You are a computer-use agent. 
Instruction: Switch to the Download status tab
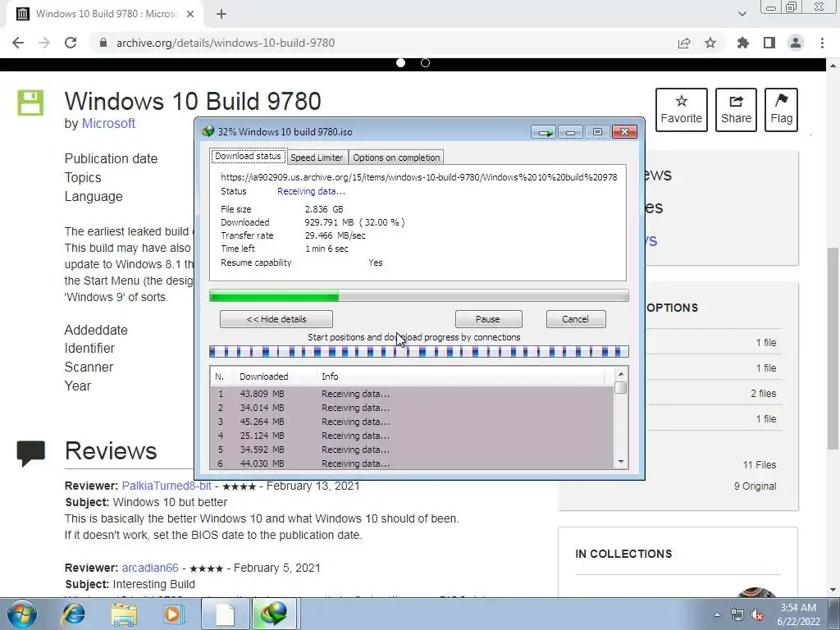pyautogui.click(x=248, y=157)
